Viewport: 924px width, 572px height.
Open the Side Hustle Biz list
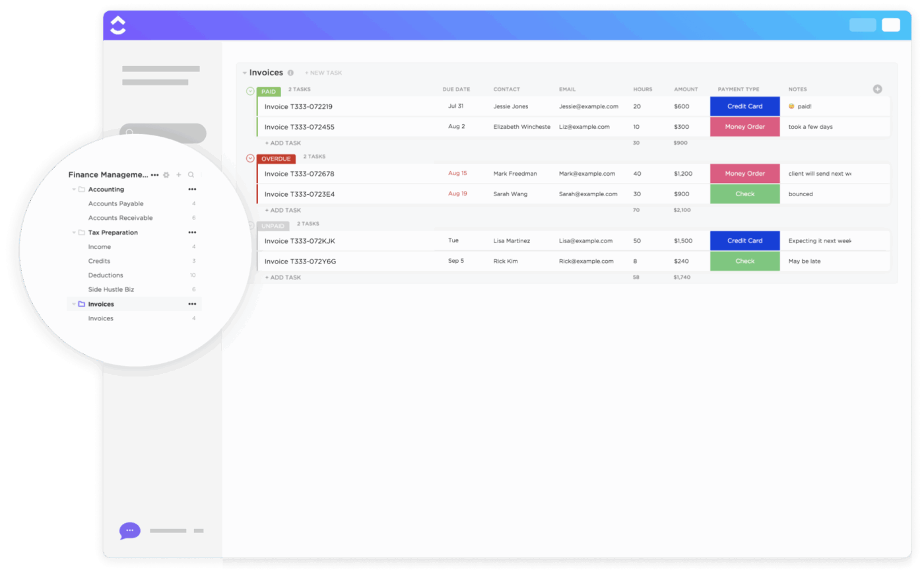tap(111, 290)
